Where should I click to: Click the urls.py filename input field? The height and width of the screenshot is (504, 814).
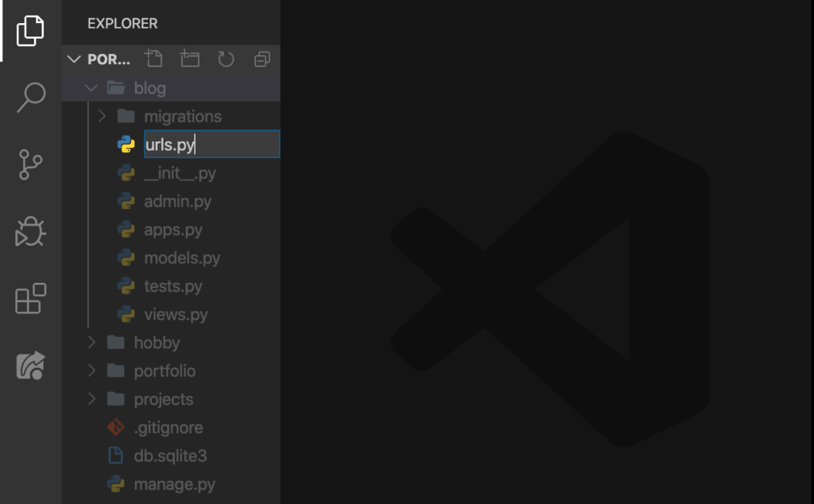click(x=211, y=145)
